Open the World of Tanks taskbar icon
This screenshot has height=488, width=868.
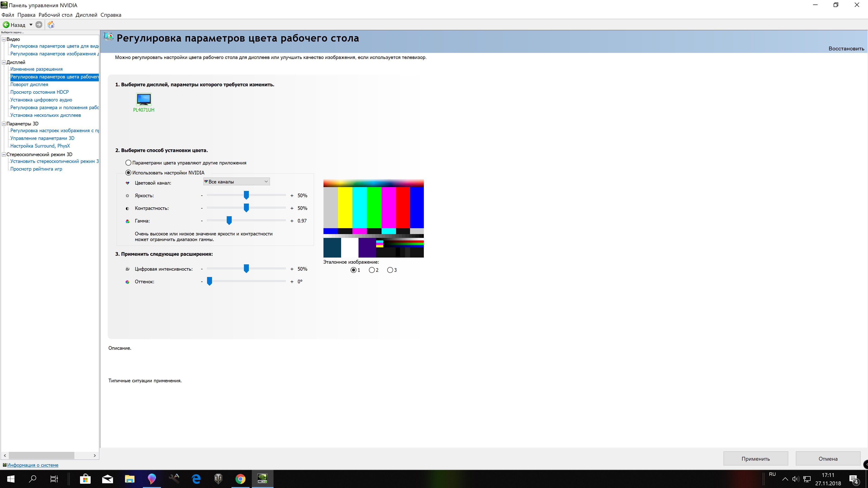coord(218,479)
